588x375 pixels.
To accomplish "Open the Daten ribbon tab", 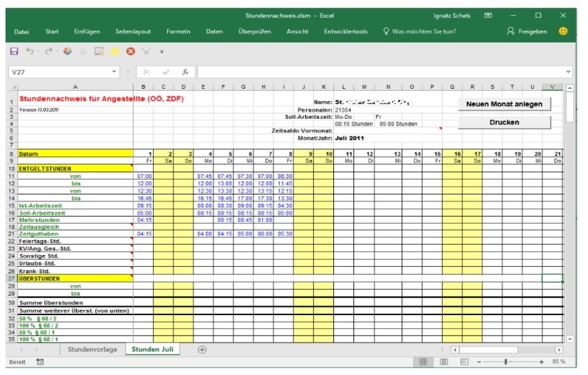I will (214, 31).
